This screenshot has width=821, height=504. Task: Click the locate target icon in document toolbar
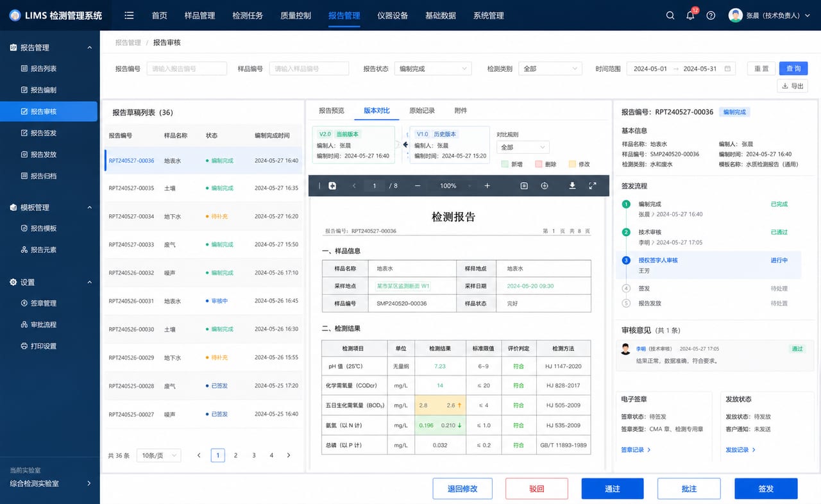coord(545,186)
